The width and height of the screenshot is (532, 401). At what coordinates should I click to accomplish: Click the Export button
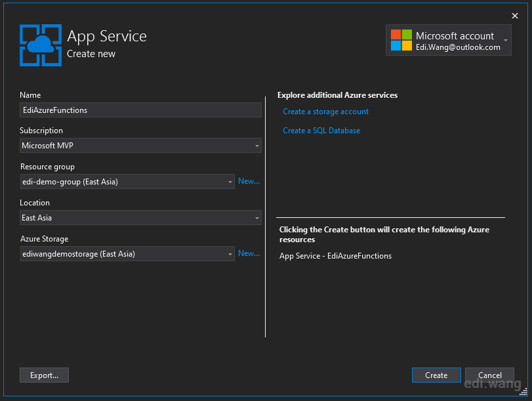[x=44, y=375]
